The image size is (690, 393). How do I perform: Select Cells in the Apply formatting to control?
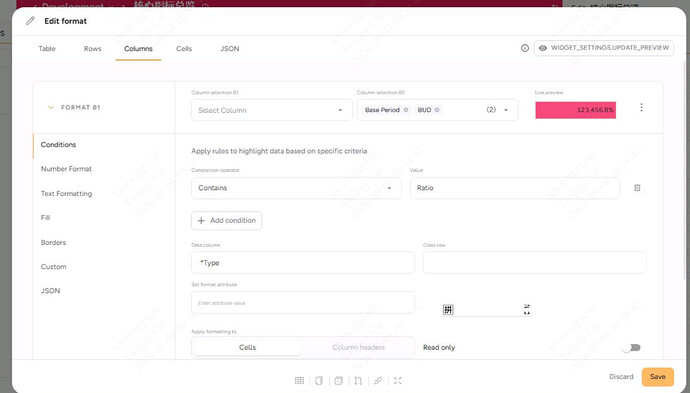pyautogui.click(x=247, y=347)
